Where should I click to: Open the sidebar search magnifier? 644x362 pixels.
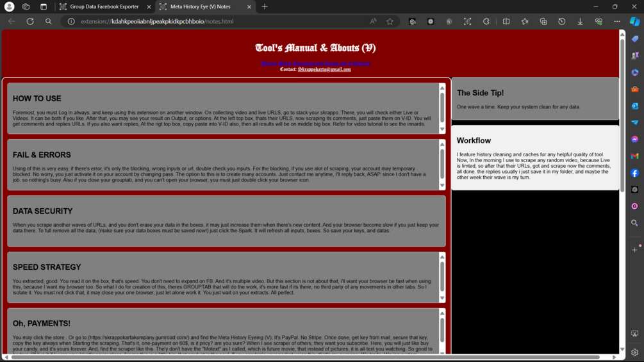tap(634, 223)
